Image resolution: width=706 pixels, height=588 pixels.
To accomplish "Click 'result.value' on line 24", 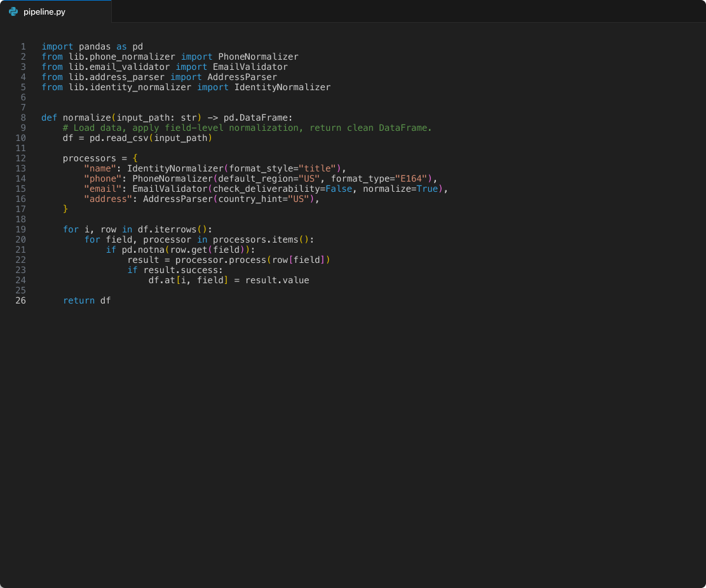I will (277, 281).
